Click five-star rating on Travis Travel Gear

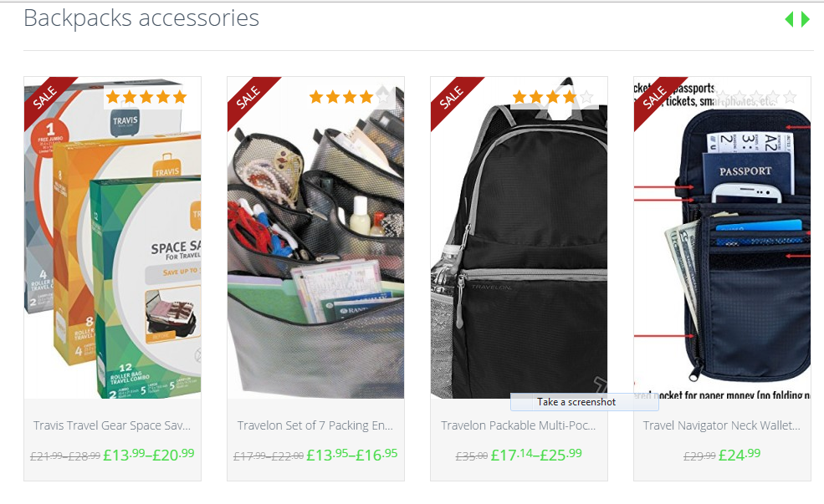146,97
